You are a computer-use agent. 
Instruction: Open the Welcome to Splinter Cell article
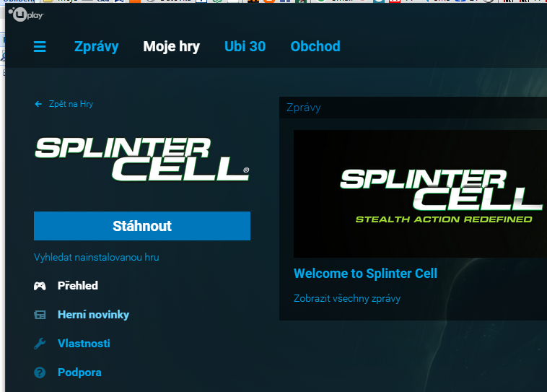(365, 274)
